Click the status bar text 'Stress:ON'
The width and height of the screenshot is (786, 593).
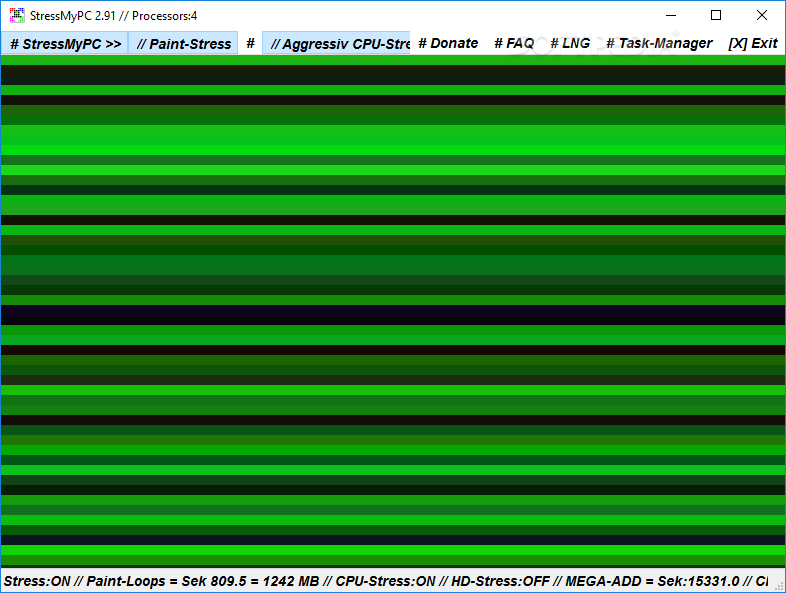37,581
